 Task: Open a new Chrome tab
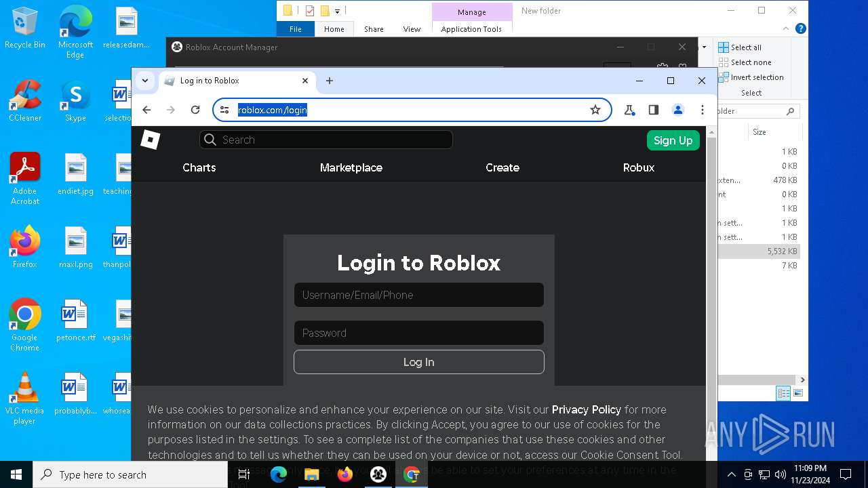click(x=330, y=81)
